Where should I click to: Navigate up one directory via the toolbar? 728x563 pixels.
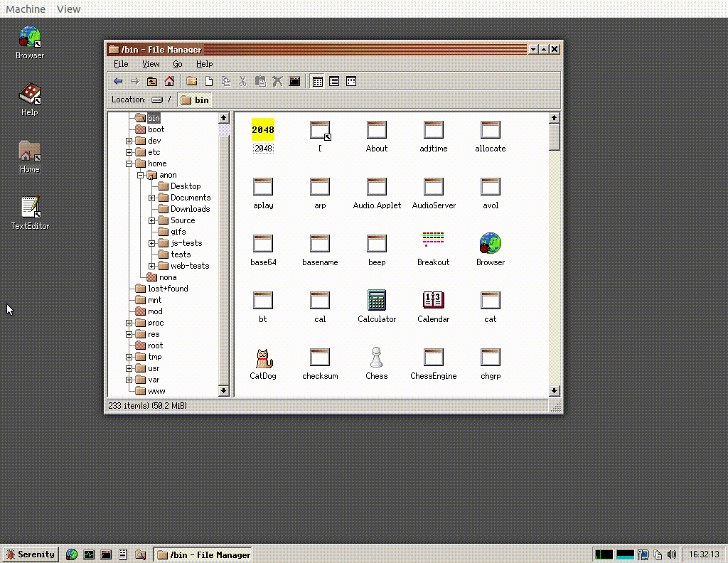(x=152, y=81)
